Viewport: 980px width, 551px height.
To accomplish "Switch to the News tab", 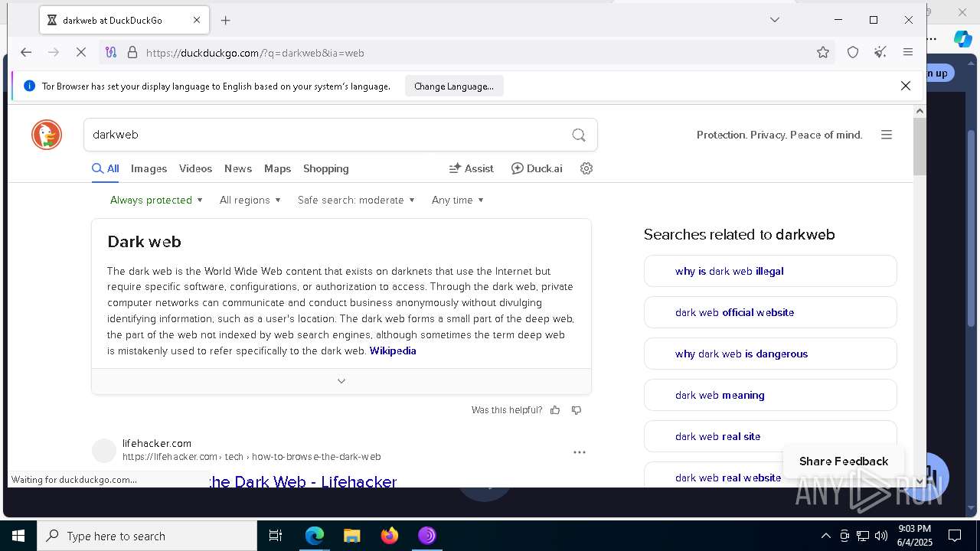I will (x=238, y=168).
